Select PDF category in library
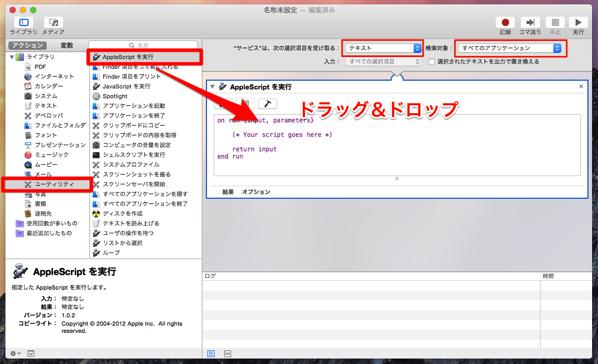598x364 pixels. coord(40,66)
